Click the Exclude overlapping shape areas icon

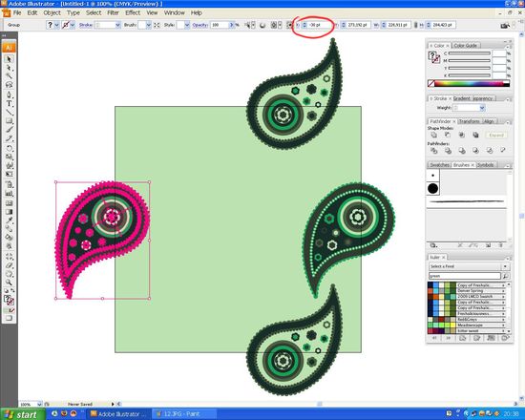[x=475, y=135]
